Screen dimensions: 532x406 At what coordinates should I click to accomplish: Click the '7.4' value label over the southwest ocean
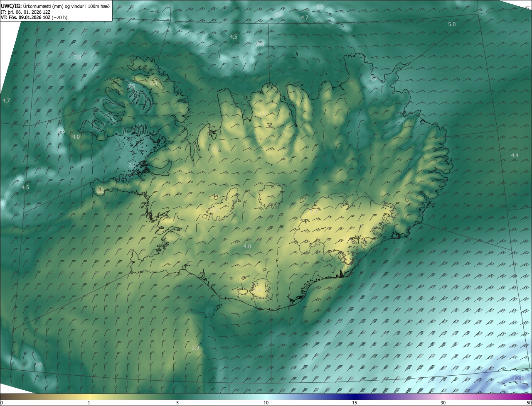[x=38, y=364]
